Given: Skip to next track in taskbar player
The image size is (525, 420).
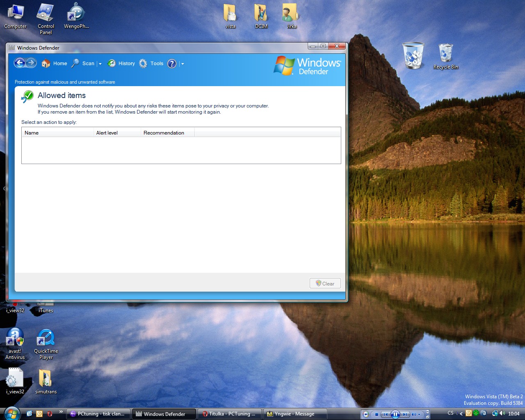Looking at the screenshot, I should pos(405,414).
